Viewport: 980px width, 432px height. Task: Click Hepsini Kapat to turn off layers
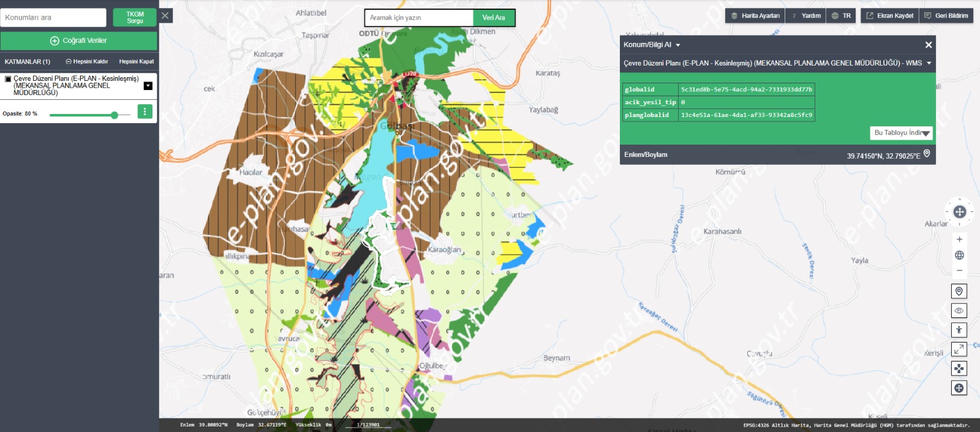[x=136, y=61]
